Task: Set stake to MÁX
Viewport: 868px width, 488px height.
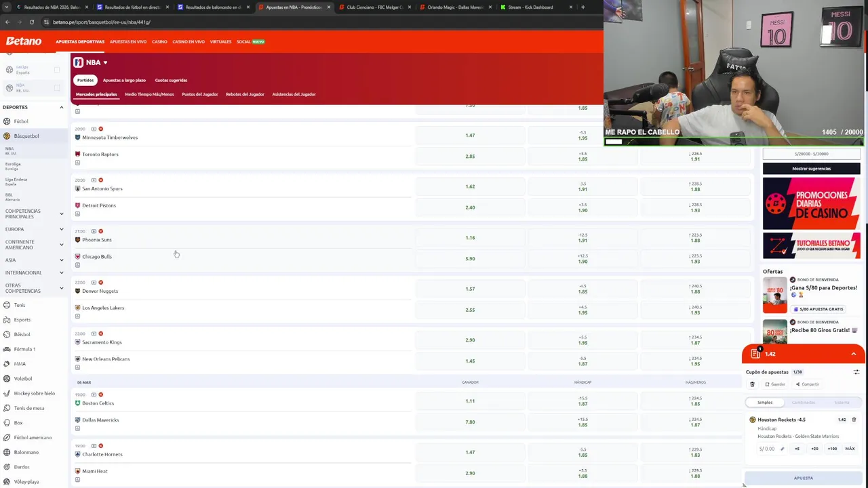Action: pyautogui.click(x=850, y=449)
